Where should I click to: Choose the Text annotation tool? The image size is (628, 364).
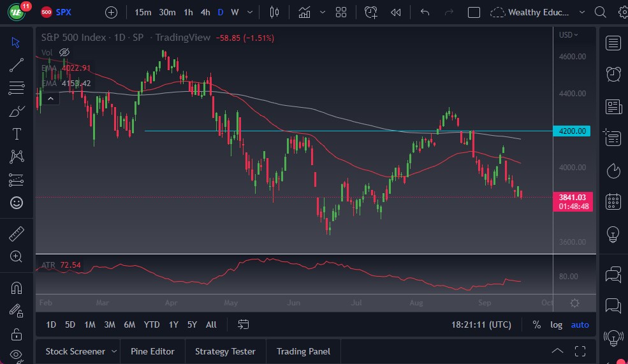(x=17, y=134)
